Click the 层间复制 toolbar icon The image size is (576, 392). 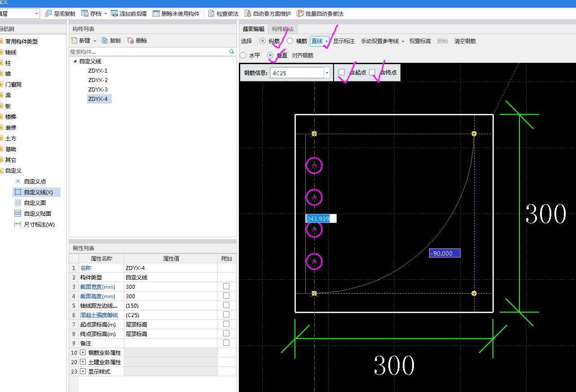coord(49,13)
